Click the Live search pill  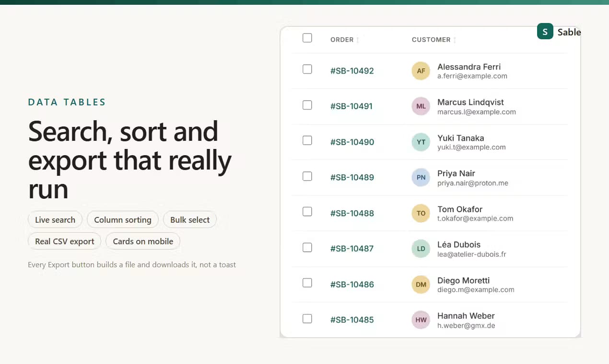tap(55, 220)
